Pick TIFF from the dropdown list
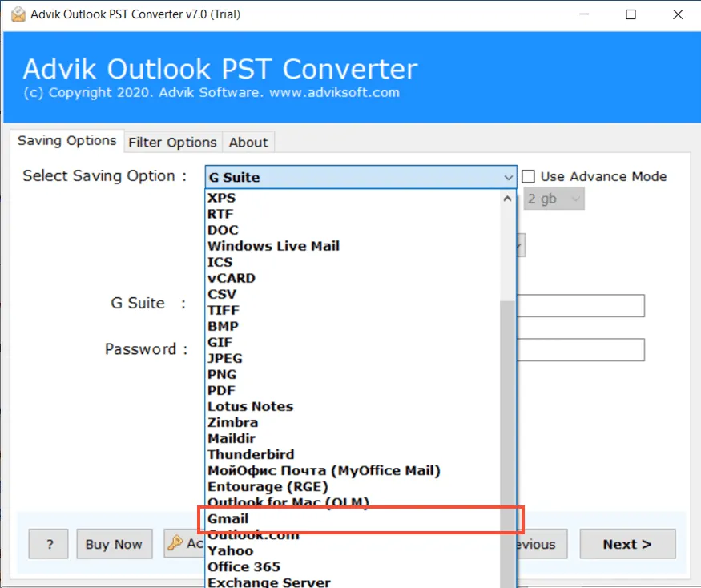Screen dimensions: 701x588 (353, 310)
